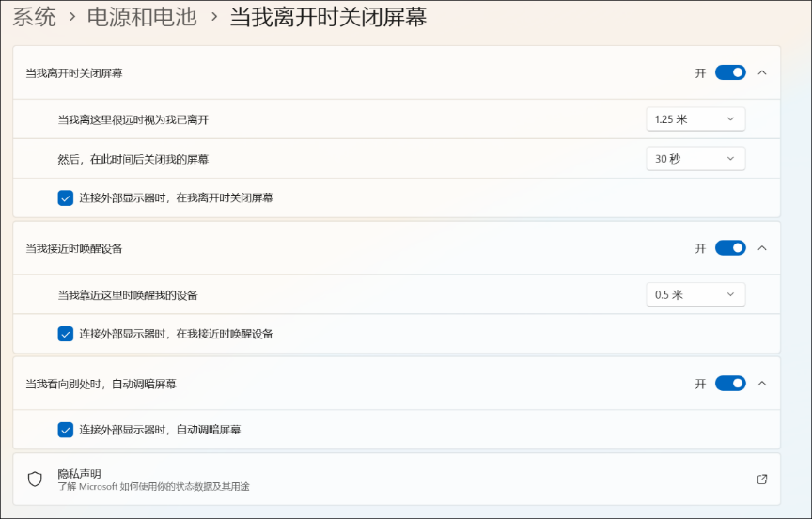The width and height of the screenshot is (812, 519).
Task: Collapse the 当我看向别处时，自动调暗屏幕 section chevron
Action: pyautogui.click(x=762, y=384)
